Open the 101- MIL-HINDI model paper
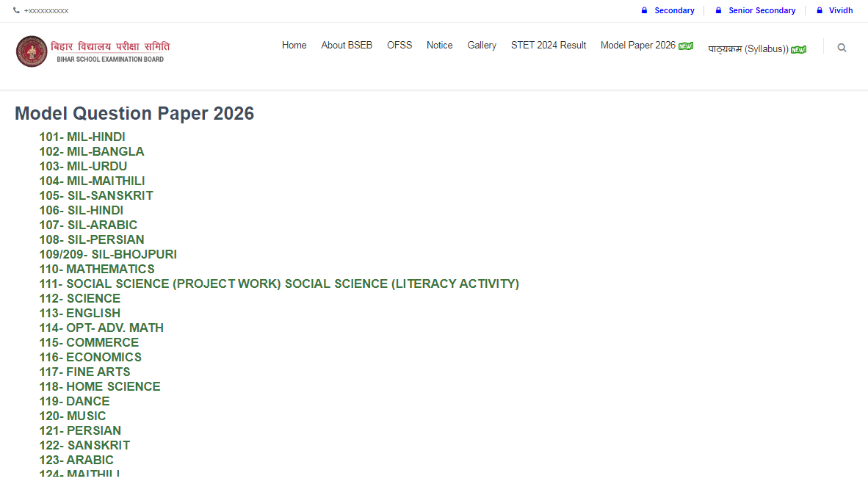 click(x=82, y=137)
